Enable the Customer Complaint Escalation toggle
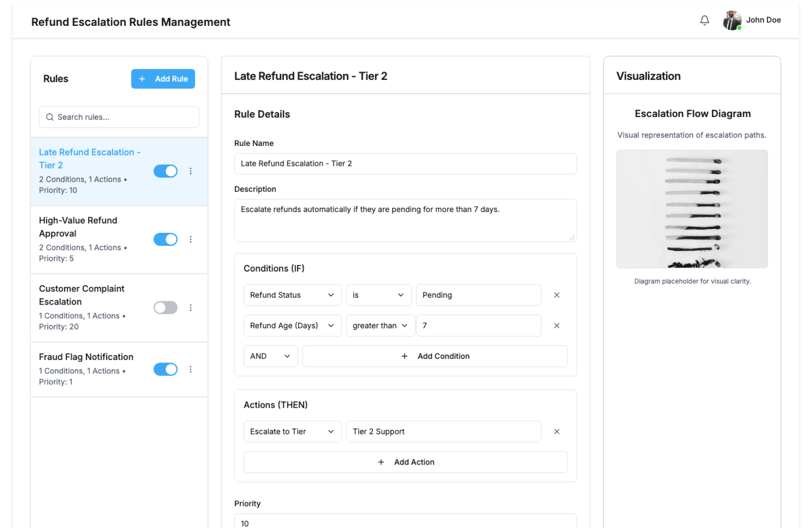Image resolution: width=812 pixels, height=528 pixels. tap(165, 308)
